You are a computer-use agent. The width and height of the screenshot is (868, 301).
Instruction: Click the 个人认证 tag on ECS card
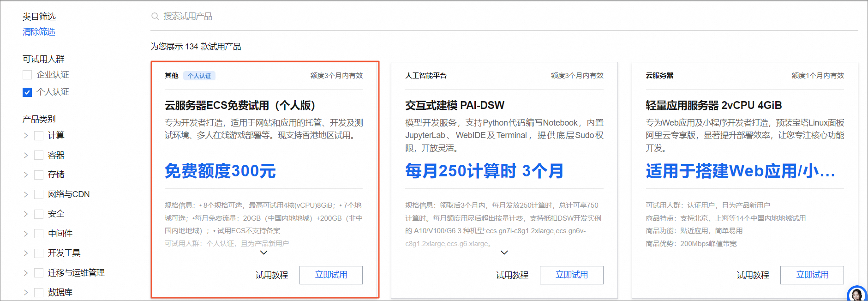[x=199, y=76]
